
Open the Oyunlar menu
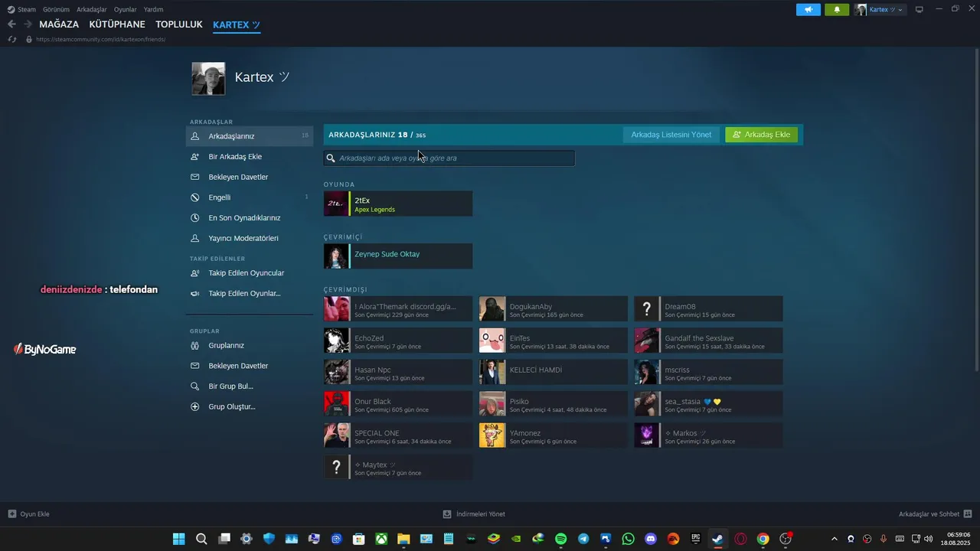pyautogui.click(x=126, y=9)
